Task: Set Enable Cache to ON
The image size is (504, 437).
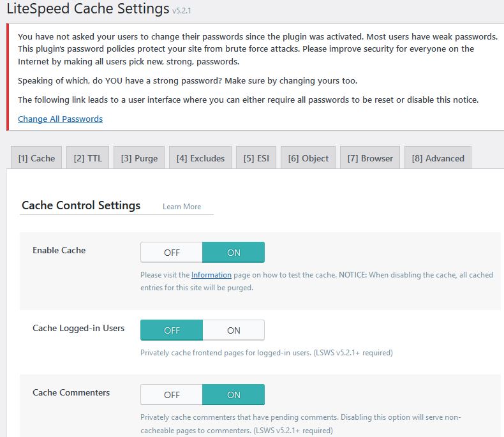Action: (x=233, y=253)
